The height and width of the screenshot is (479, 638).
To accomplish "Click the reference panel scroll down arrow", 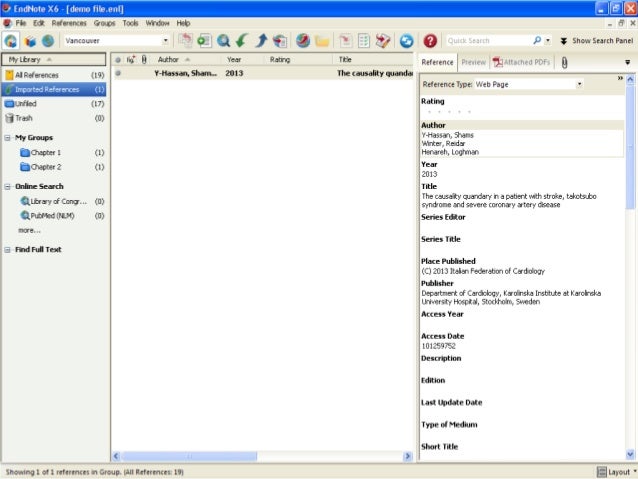I will pyautogui.click(x=630, y=454).
